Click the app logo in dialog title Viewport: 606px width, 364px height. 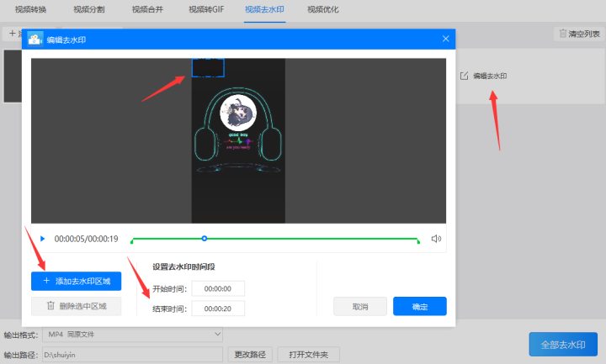coord(35,39)
